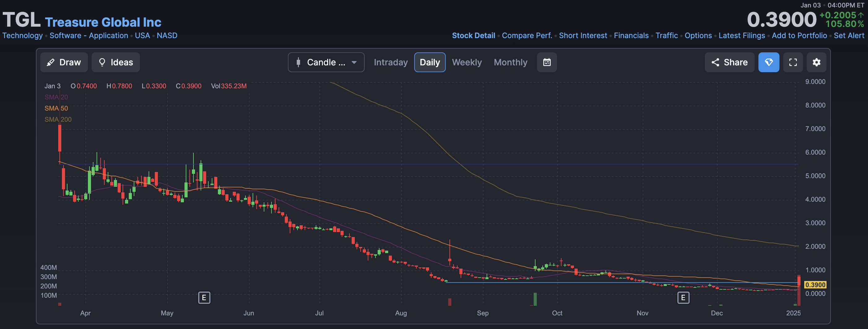Open Traffic page
The height and width of the screenshot is (329, 868).
point(666,35)
